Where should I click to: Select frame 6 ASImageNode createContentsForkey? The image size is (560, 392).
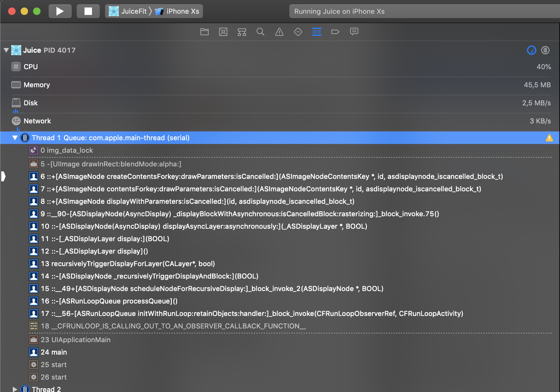click(280, 176)
